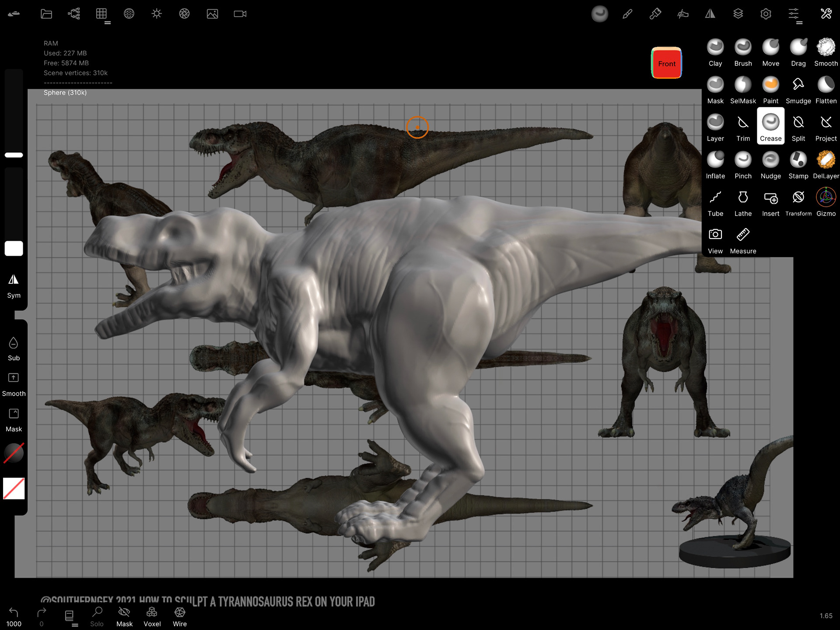Image resolution: width=840 pixels, height=630 pixels.
Task: Toggle Solo mode in bottom bar
Action: (x=97, y=617)
